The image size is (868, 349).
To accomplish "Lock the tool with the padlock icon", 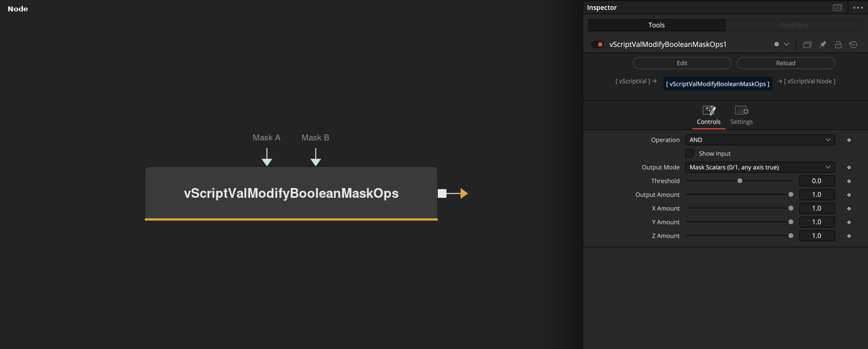I will point(838,44).
